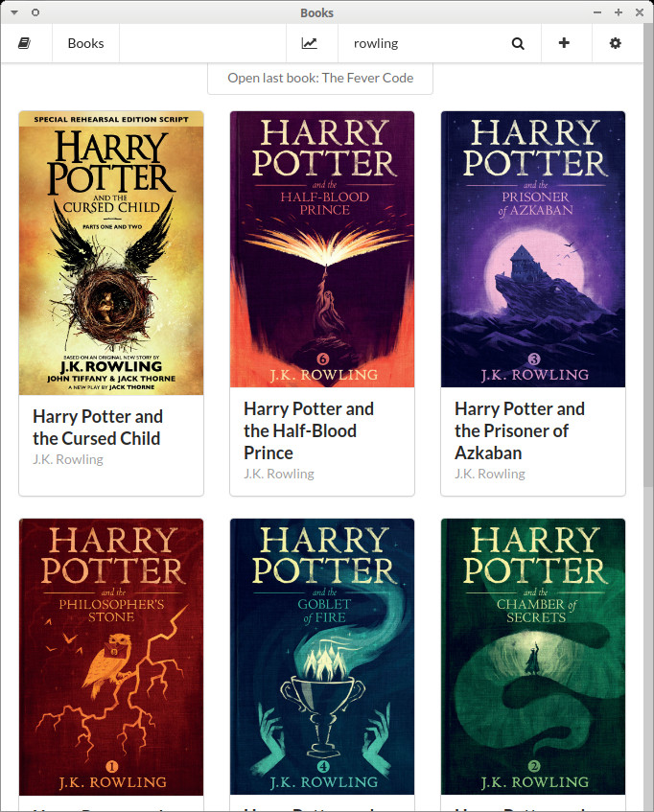The image size is (654, 812).
Task: Click the book library icon in the toolbar
Action: (x=24, y=43)
